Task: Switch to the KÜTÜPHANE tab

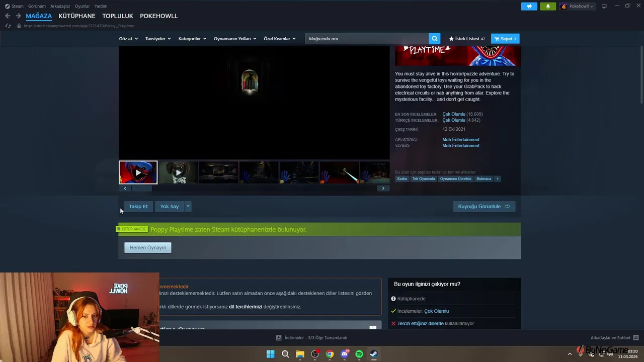Action: coord(77,16)
